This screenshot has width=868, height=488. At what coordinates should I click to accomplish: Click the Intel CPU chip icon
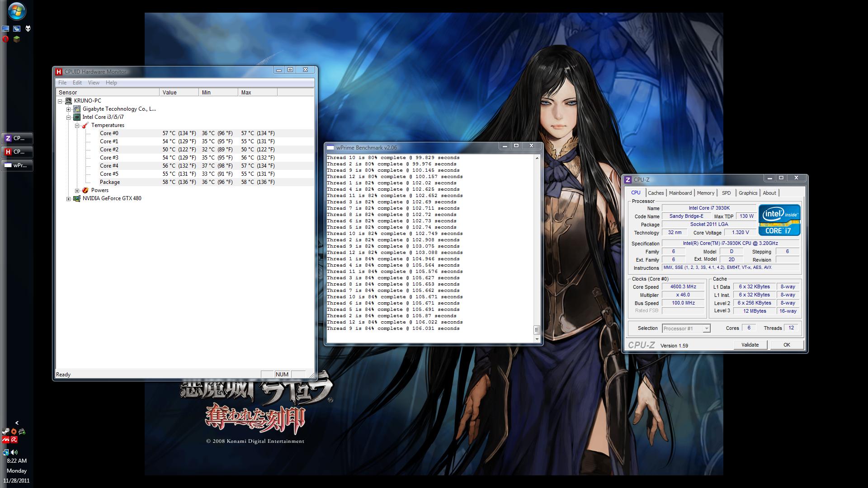(77, 117)
